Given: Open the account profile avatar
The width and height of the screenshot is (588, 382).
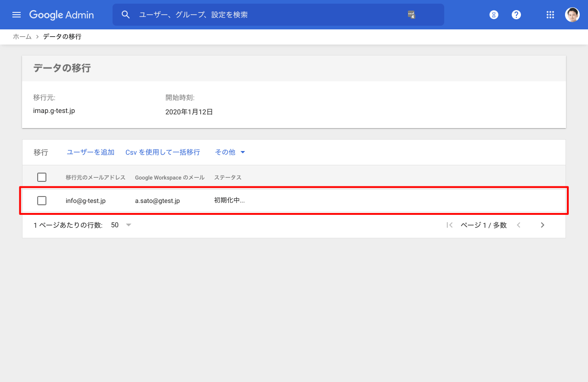Looking at the screenshot, I should (x=572, y=15).
